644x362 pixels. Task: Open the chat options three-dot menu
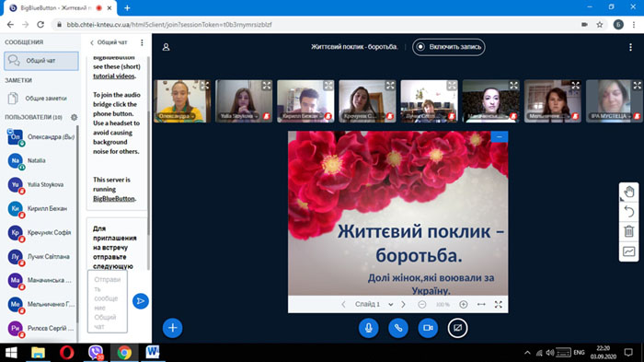142,42
